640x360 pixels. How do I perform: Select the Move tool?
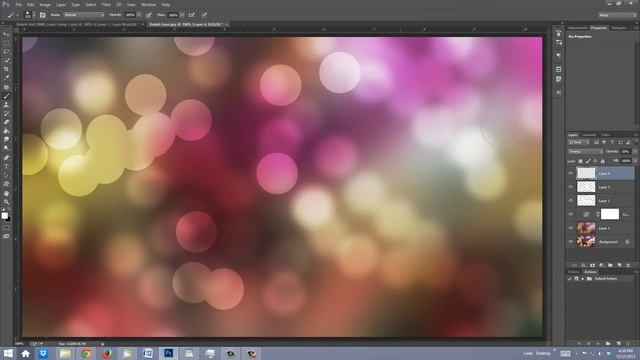[6, 34]
